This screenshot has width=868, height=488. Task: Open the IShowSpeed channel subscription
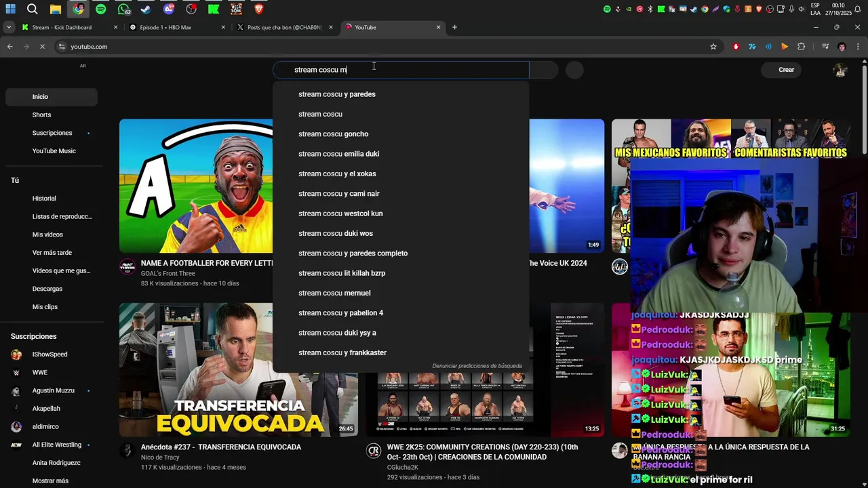(x=52, y=354)
